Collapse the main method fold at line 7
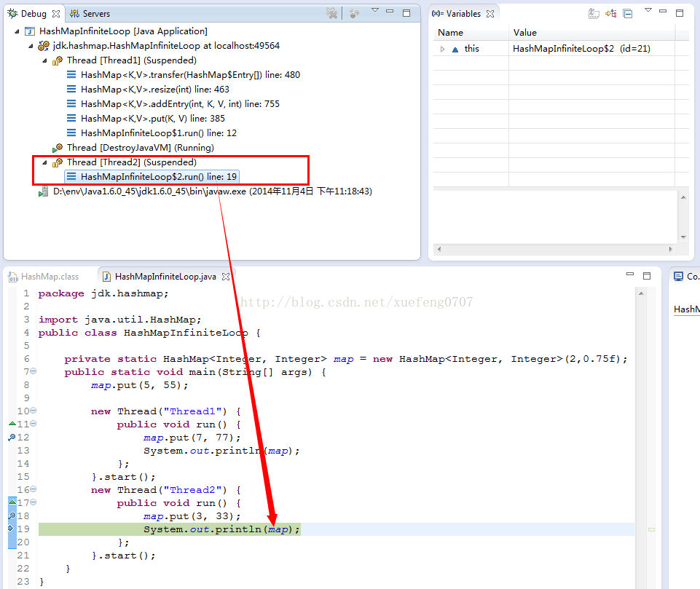 coord(33,371)
